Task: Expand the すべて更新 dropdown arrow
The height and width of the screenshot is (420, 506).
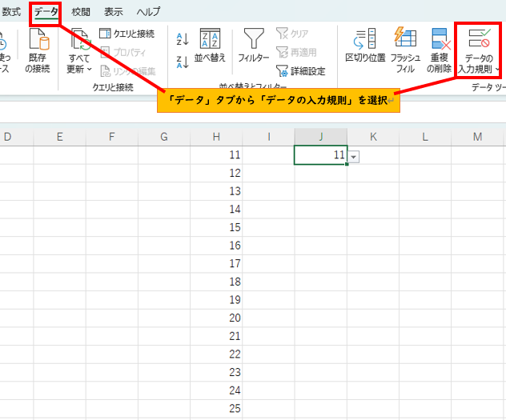Action: [90, 69]
